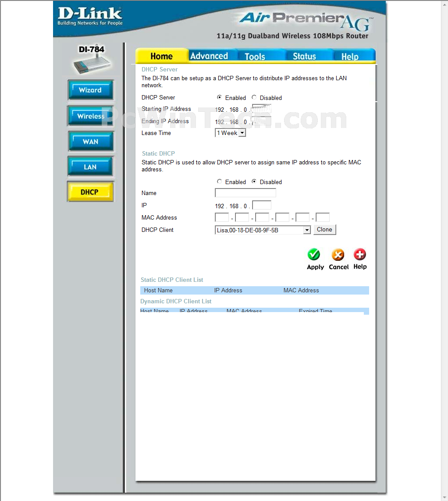The width and height of the screenshot is (448, 501).
Task: Open the LAN settings page
Action: 90,167
